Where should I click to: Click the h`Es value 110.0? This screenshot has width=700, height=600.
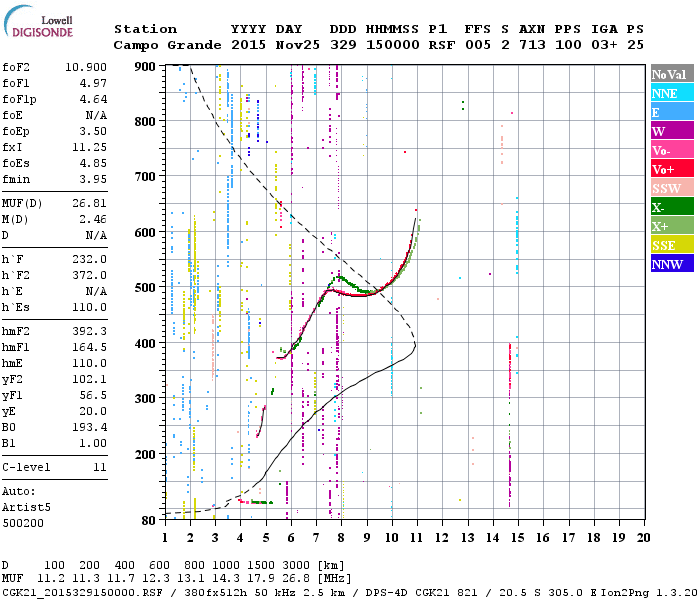click(x=90, y=308)
